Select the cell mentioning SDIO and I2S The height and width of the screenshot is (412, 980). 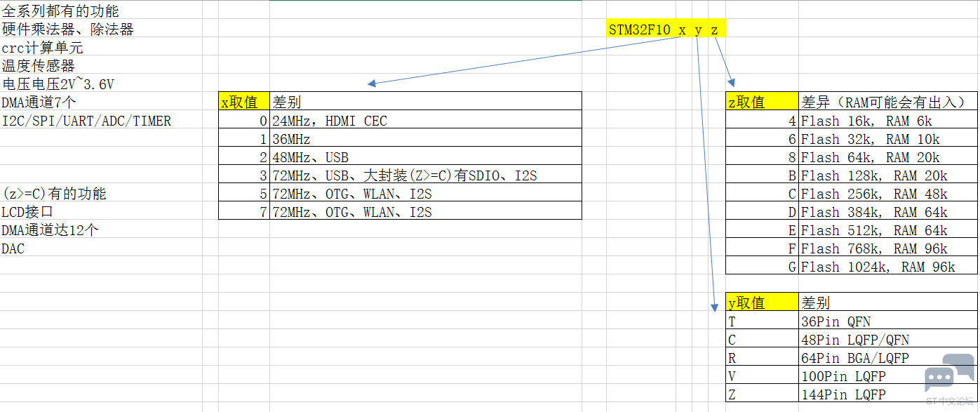426,175
